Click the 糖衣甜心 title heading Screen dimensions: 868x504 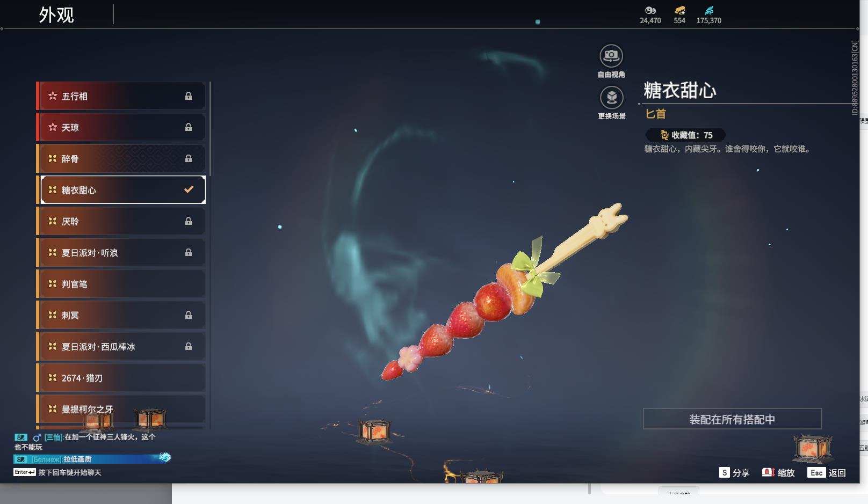pos(680,90)
